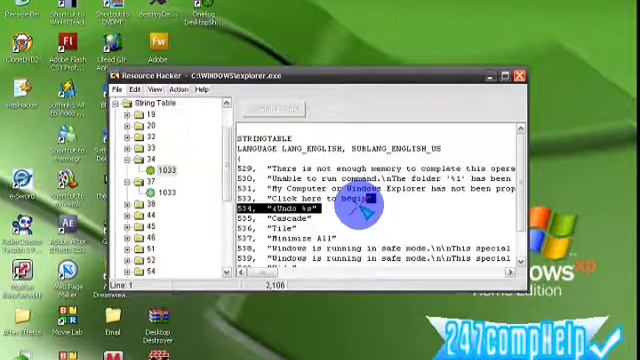Click the editor horizontal scroll-right arrow
Image resolution: width=640 pixels, height=360 pixels.
(x=510, y=272)
